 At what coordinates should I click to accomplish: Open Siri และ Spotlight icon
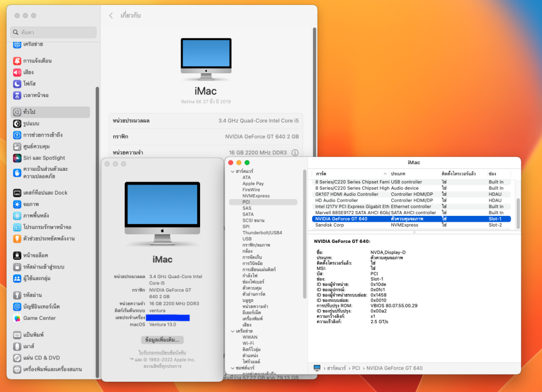17,158
